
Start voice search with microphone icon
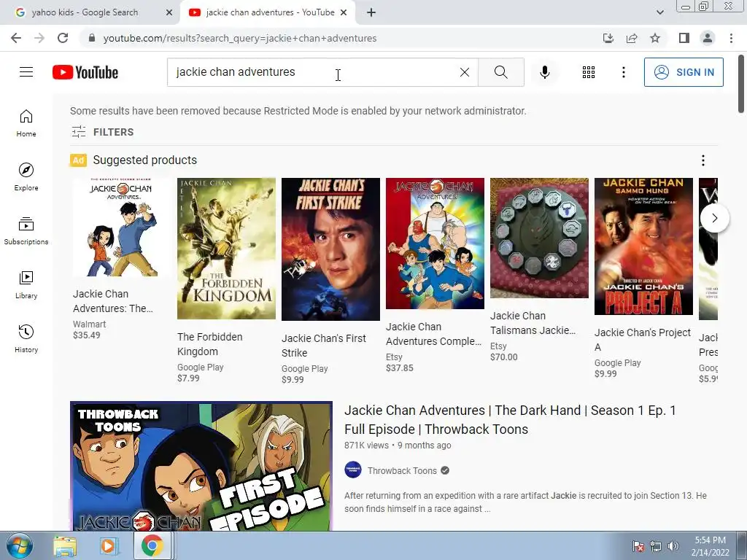tap(545, 72)
